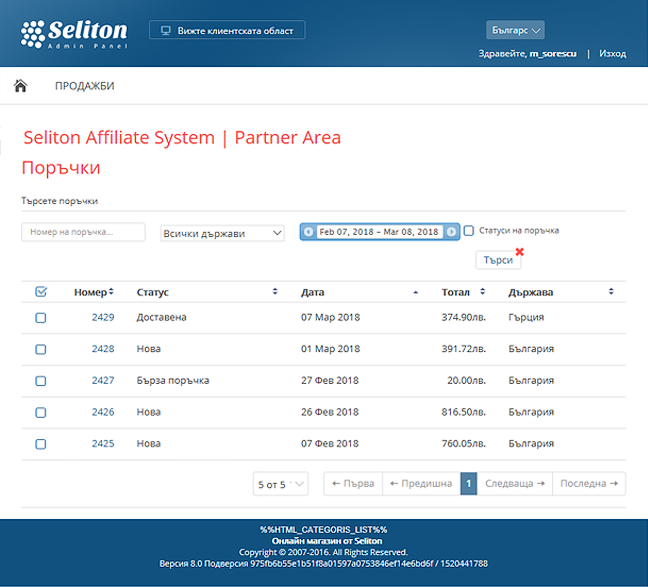648x587 pixels.
Task: Click the red X clear search icon
Action: [x=519, y=251]
